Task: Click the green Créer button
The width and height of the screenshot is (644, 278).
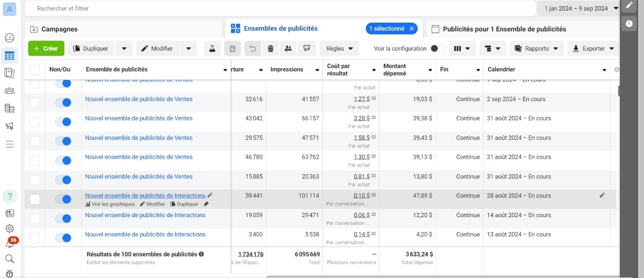Action: click(x=46, y=49)
